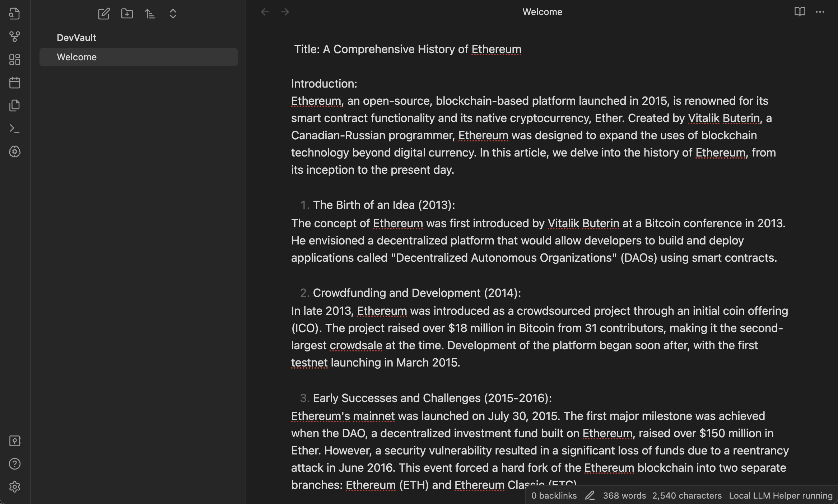Open Obsidian help question mark icon
This screenshot has height=504, width=838.
(x=14, y=464)
